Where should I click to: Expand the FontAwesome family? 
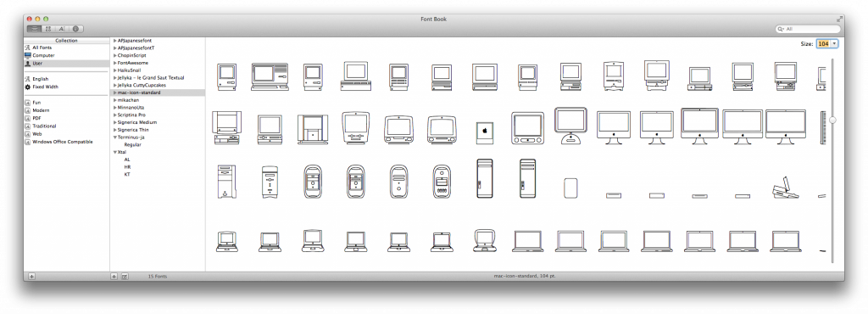pos(115,63)
